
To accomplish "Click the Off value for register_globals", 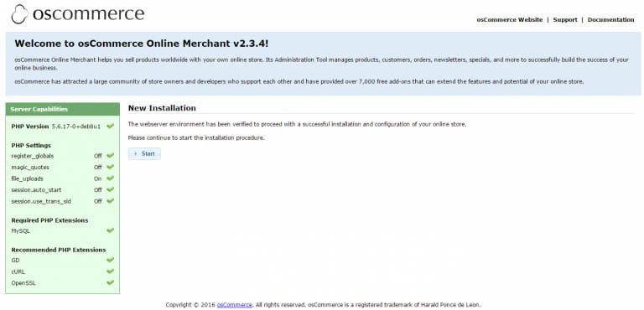I will pos(98,156).
